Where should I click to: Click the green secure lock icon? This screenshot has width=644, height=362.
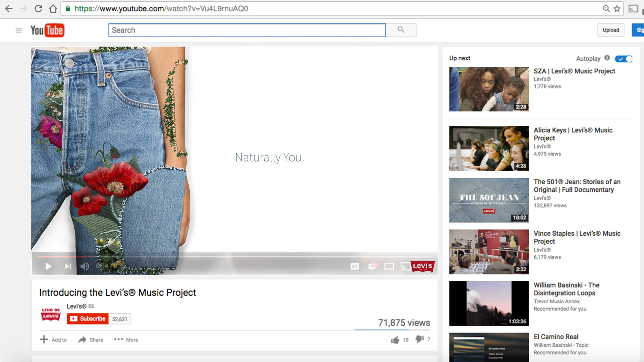pos(68,9)
